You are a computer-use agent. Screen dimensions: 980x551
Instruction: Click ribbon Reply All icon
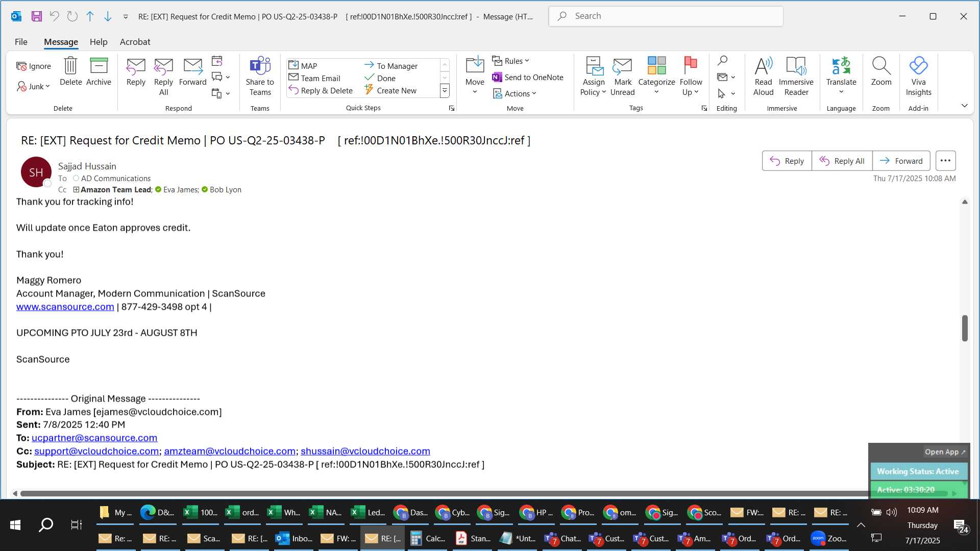pyautogui.click(x=163, y=77)
